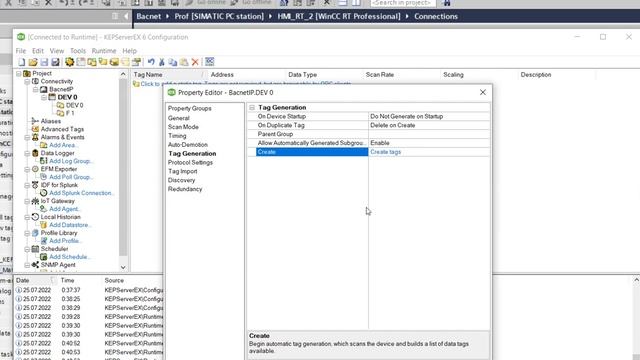Paste using the clipboard toolbar icon
This screenshot has width=640, height=360.
(184, 62)
